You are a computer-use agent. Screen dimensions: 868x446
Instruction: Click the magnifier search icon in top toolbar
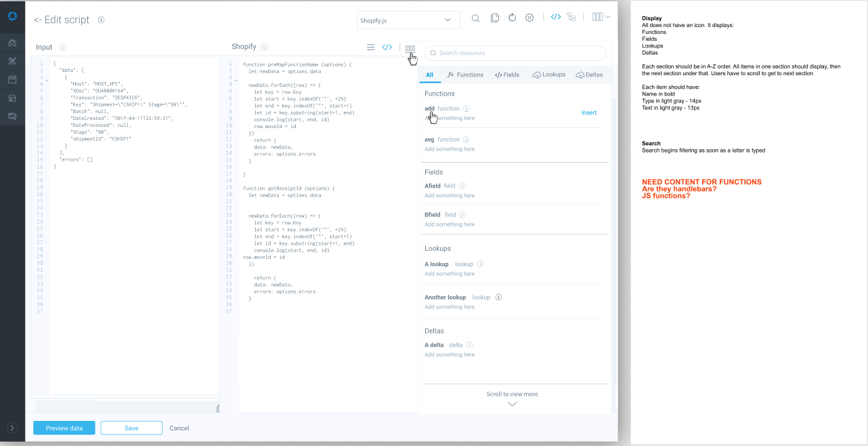coord(475,18)
